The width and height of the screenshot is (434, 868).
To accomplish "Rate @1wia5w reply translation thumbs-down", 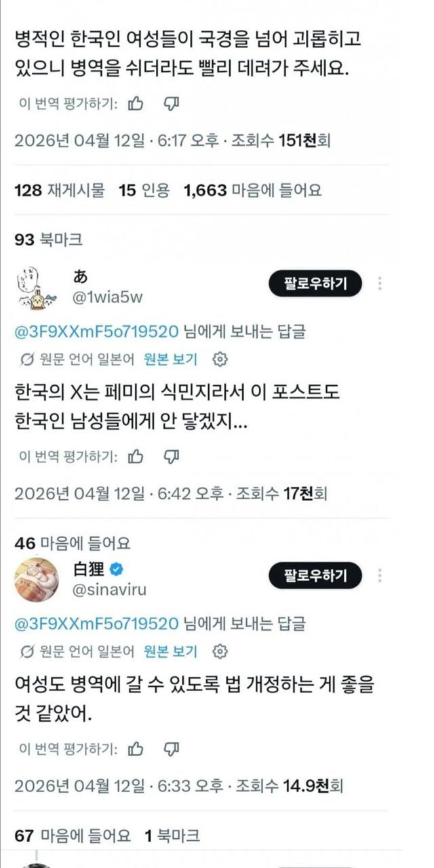I will [172, 456].
